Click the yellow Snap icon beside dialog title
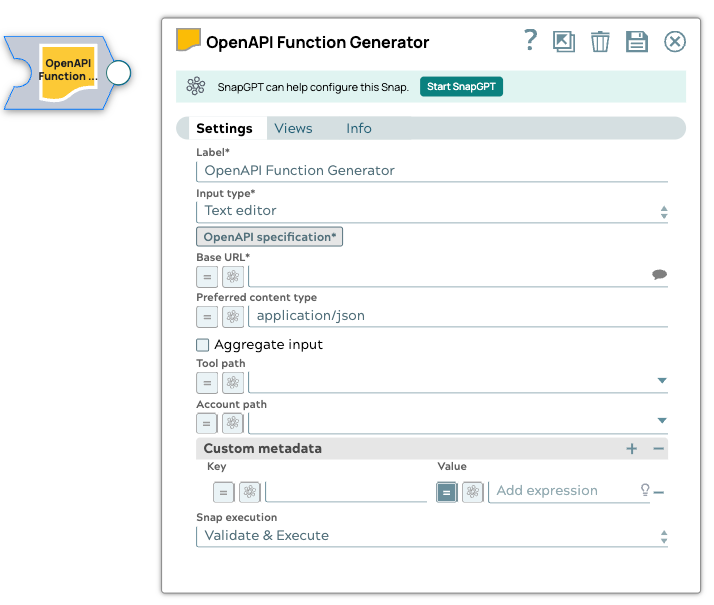The width and height of the screenshot is (714, 605). [189, 40]
